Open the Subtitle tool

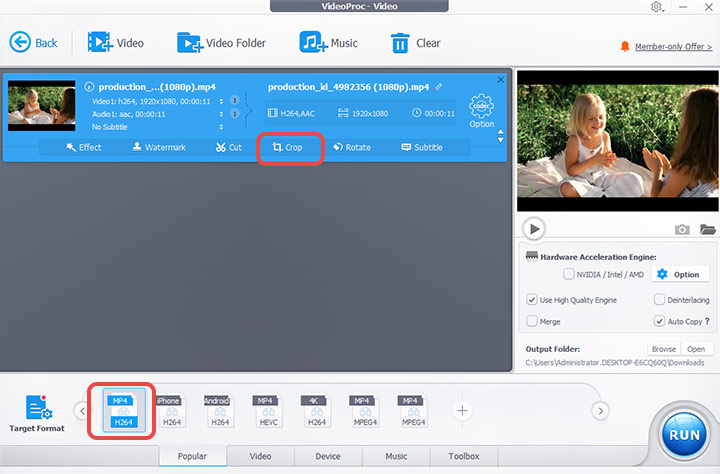pos(422,147)
